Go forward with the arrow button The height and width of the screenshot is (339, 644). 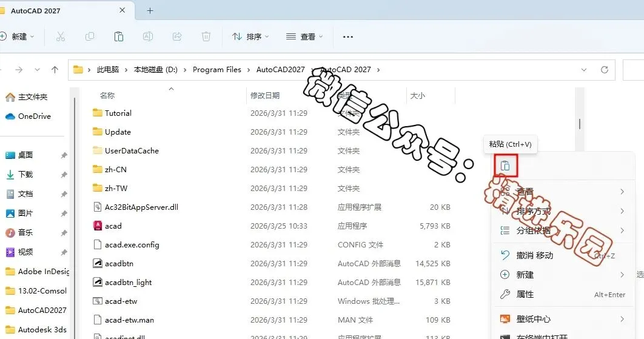[19, 70]
